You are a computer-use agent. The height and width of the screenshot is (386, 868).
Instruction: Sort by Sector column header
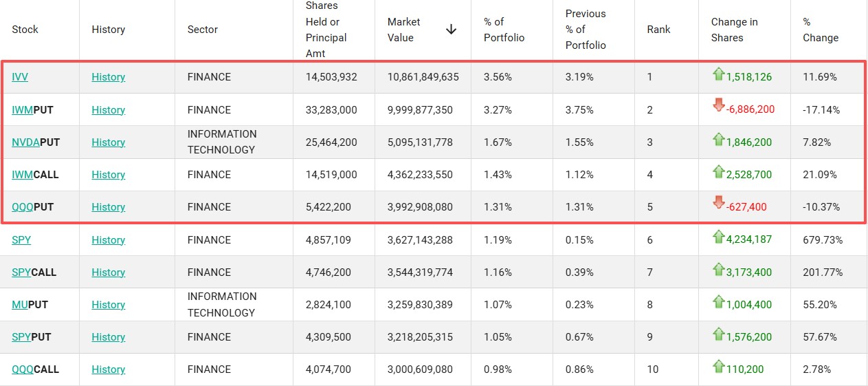(202, 30)
